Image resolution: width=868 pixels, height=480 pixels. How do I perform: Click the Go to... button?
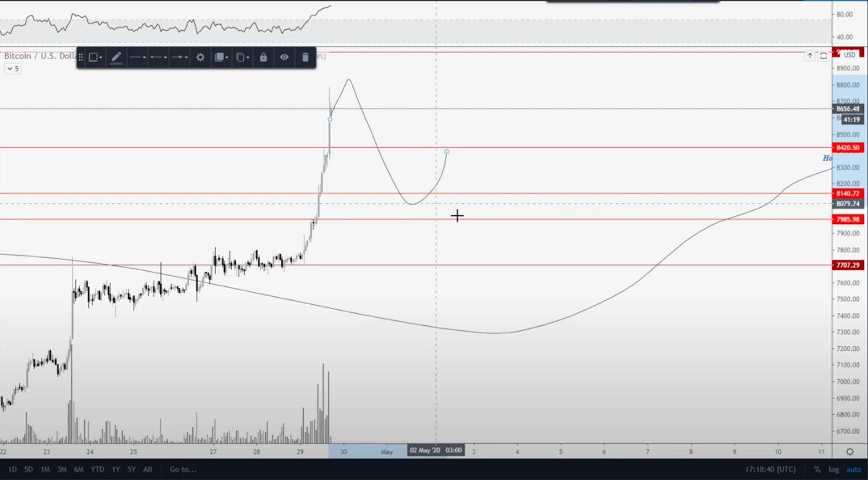click(x=183, y=469)
